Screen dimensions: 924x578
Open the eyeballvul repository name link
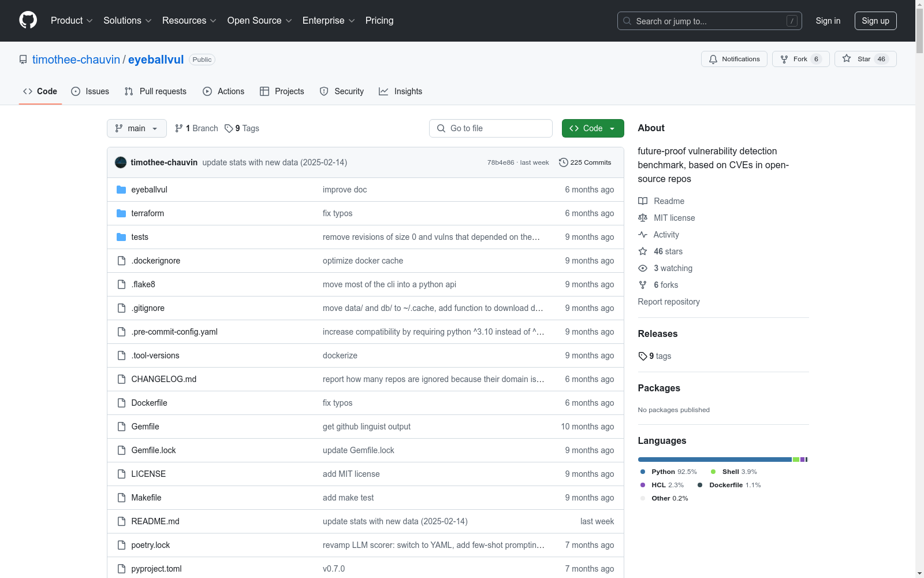point(156,60)
